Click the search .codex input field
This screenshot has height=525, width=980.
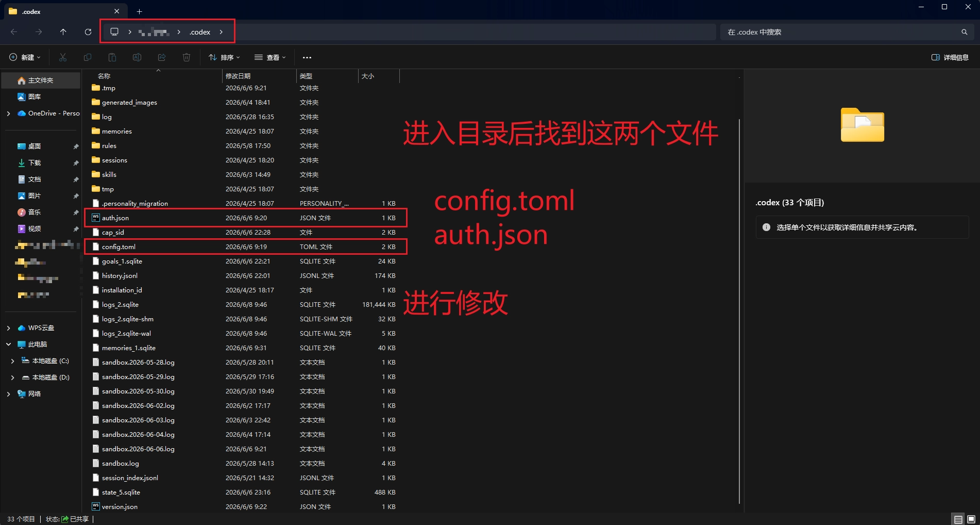[848, 32]
